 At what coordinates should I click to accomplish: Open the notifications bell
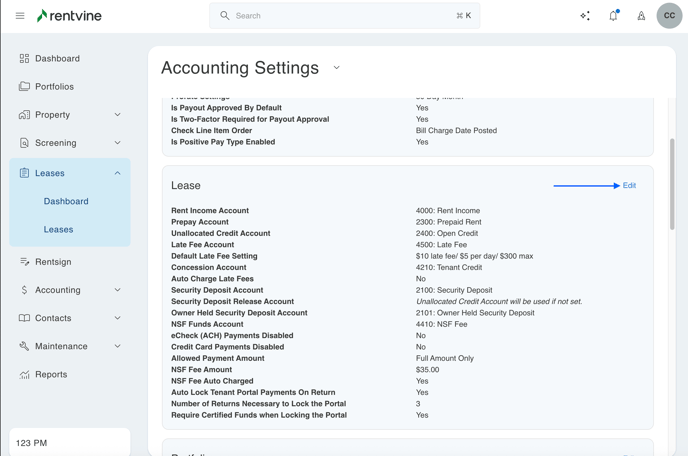click(x=613, y=16)
